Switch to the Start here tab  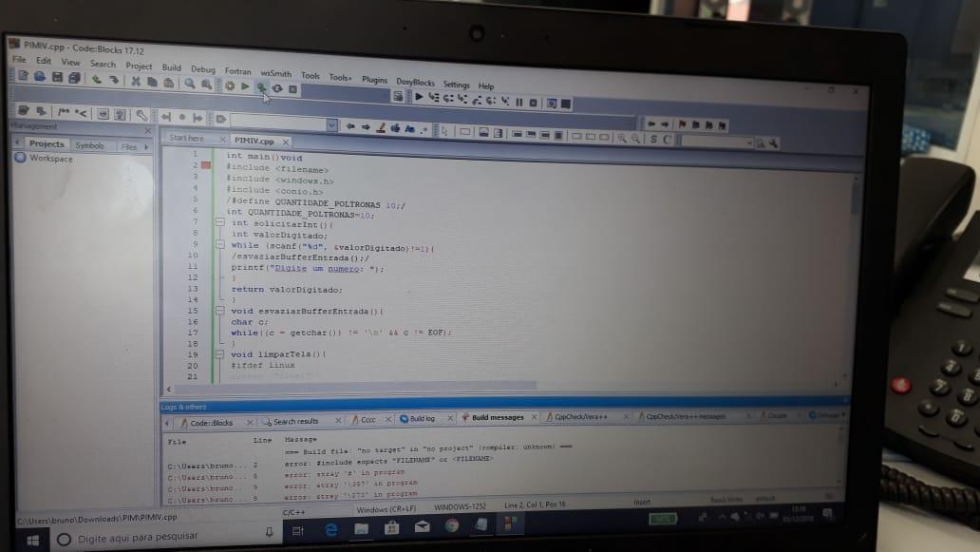tap(186, 138)
